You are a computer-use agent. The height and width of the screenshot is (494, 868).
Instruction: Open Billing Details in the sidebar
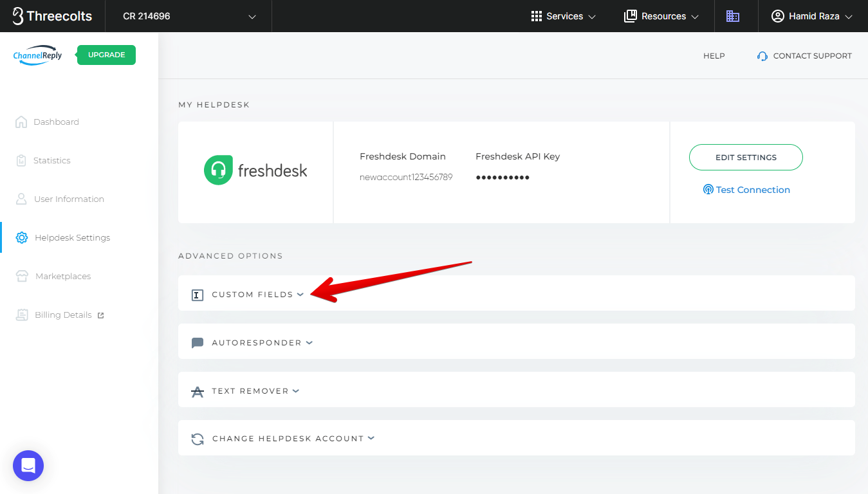point(63,315)
